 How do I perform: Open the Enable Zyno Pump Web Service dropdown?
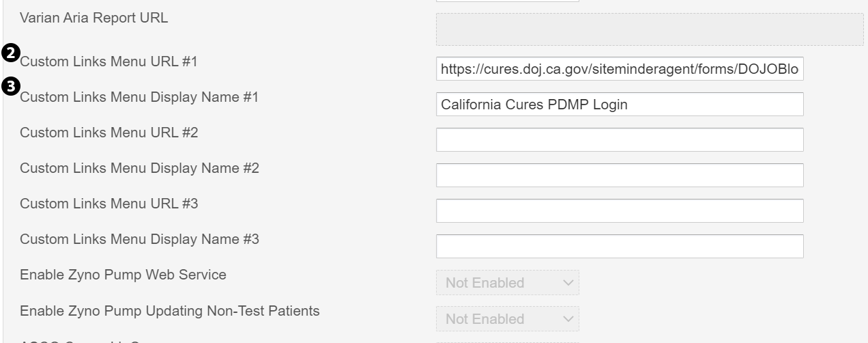pos(507,282)
